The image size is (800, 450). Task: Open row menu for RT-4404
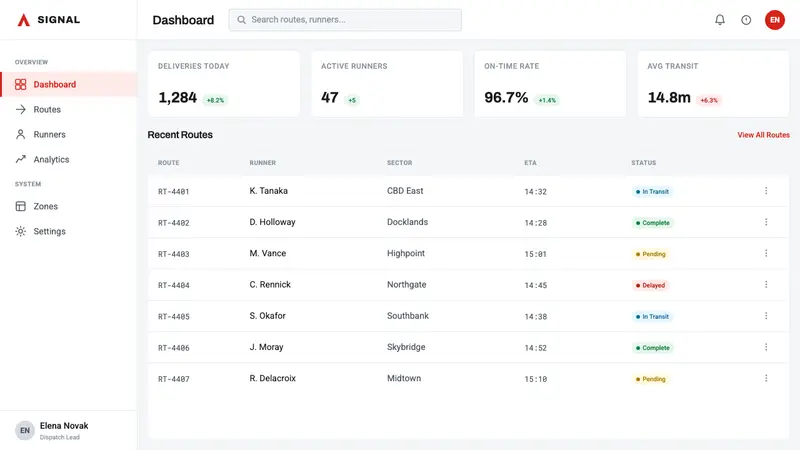coord(766,284)
